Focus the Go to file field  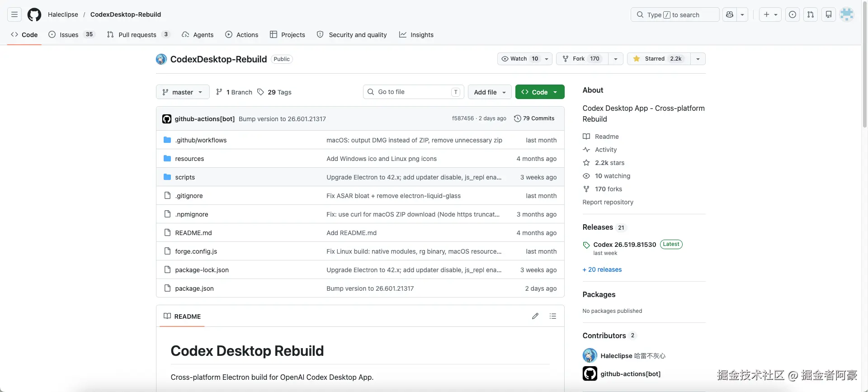pos(413,92)
